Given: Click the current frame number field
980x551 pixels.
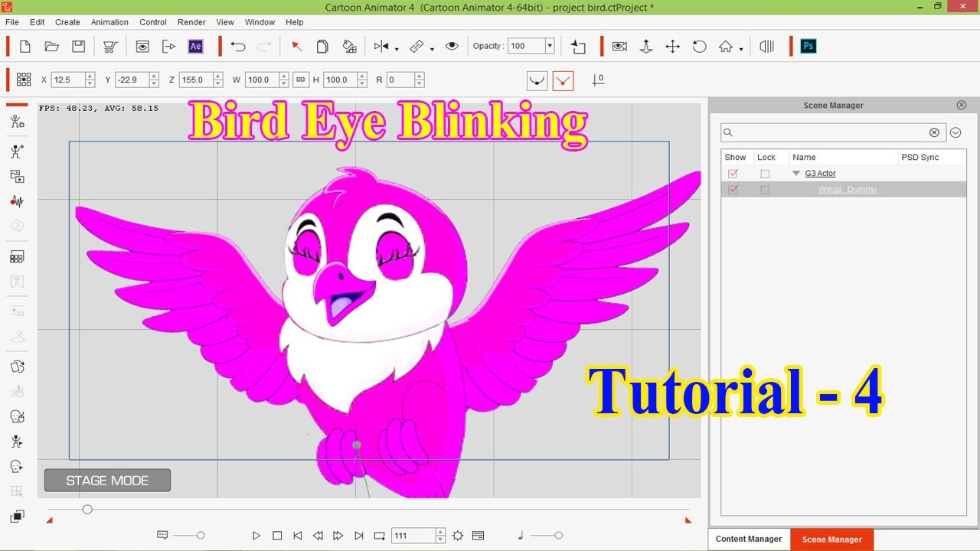Looking at the screenshot, I should pyautogui.click(x=413, y=536).
